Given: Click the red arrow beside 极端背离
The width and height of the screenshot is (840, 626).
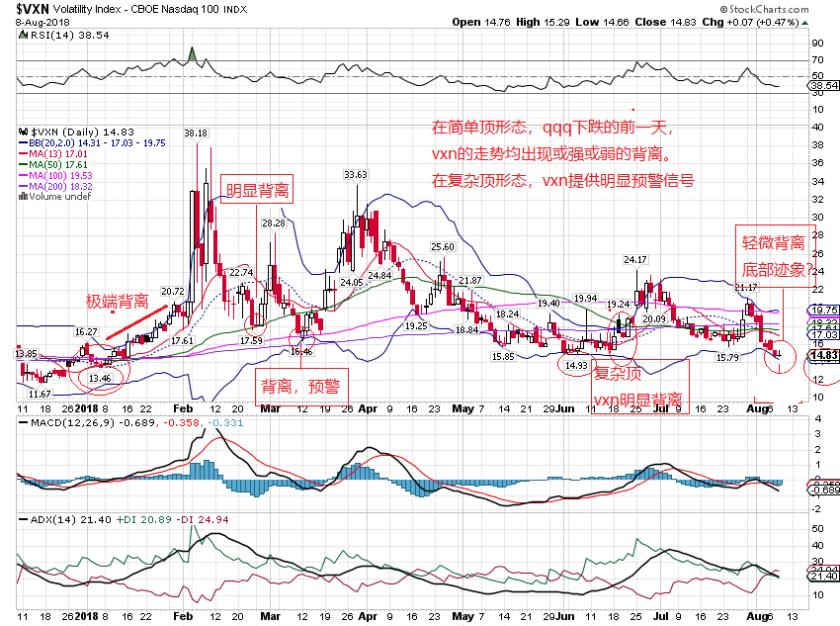Looking at the screenshot, I should pos(133,322).
